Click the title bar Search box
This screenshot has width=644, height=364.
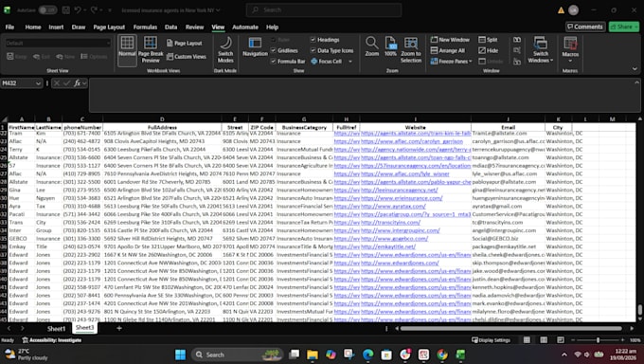(x=324, y=9)
